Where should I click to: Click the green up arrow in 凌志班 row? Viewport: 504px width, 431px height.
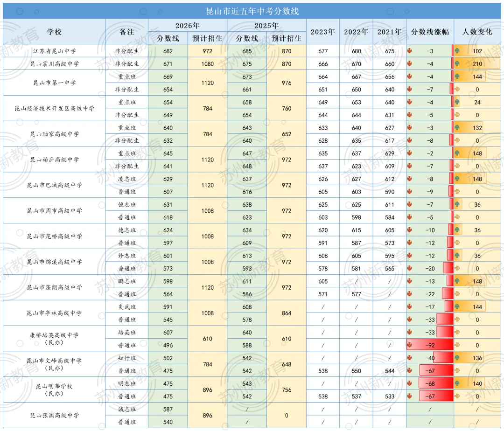457,179
